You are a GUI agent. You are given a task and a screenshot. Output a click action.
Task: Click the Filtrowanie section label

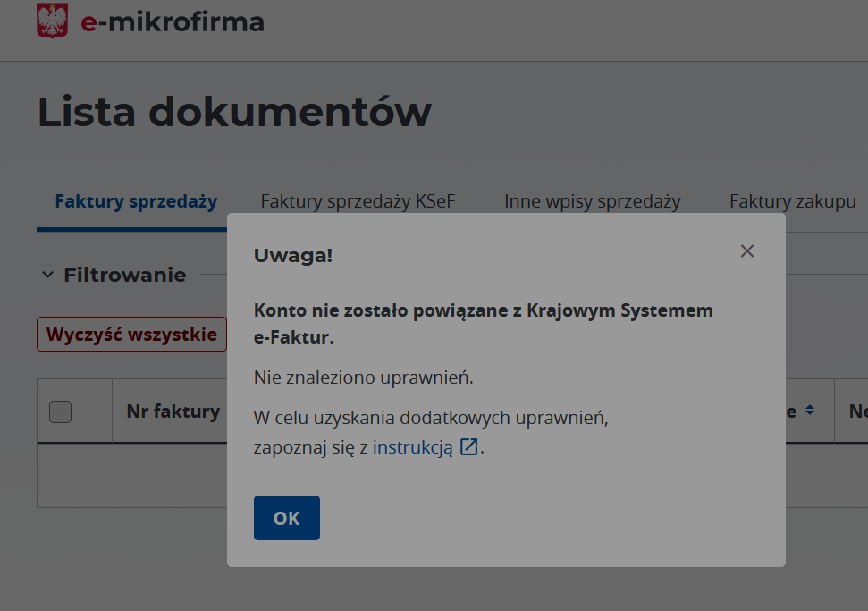125,275
